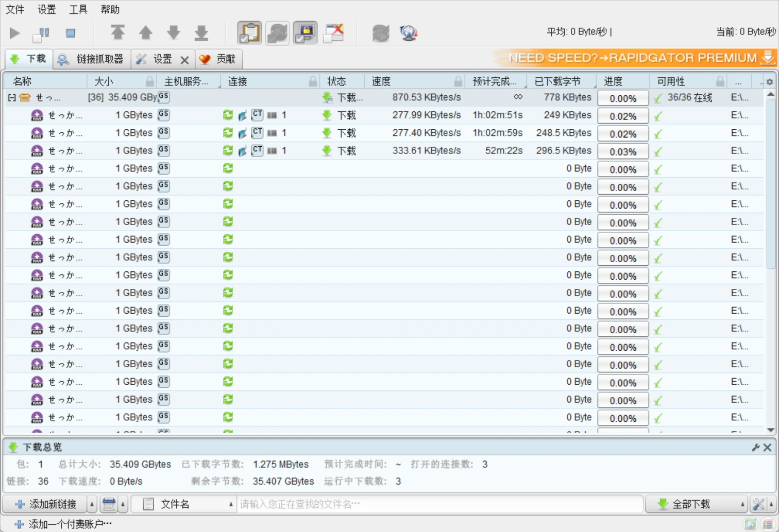Move selection up one position
Screen dimensions: 779x532
pos(146,33)
